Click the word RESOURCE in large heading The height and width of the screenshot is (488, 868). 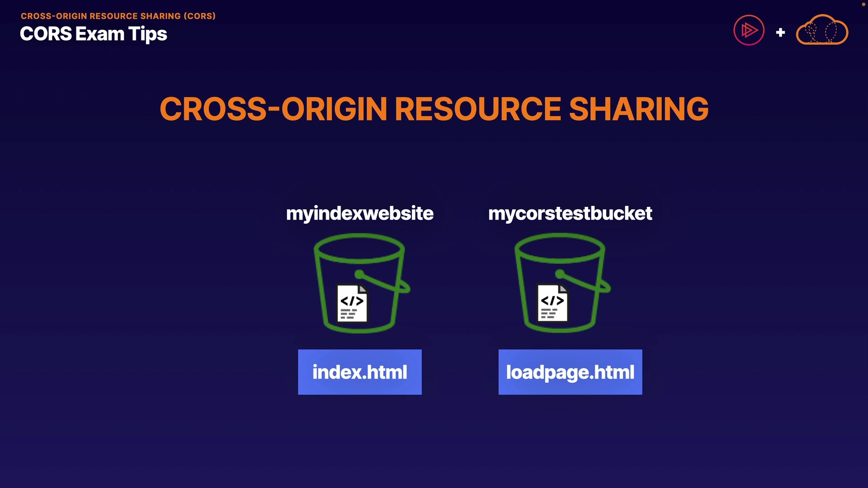coord(478,109)
